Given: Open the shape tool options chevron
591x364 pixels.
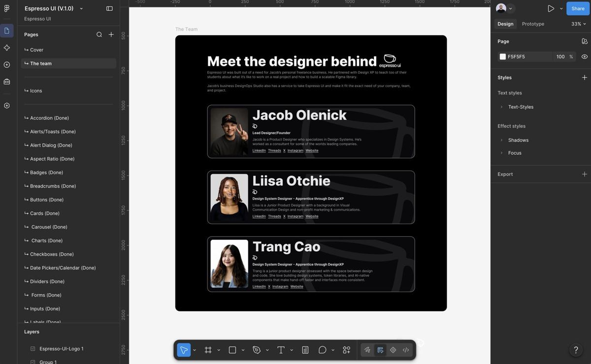Looking at the screenshot, I should (243, 350).
